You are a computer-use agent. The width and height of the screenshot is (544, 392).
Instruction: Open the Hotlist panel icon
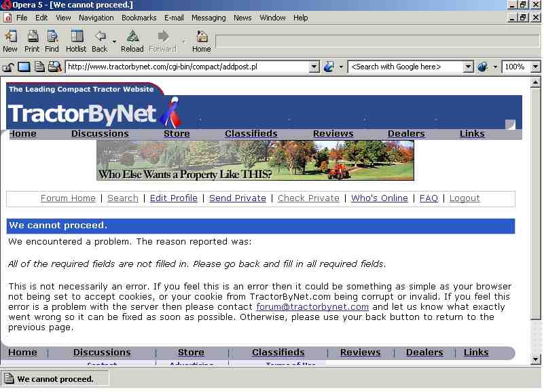[76, 40]
